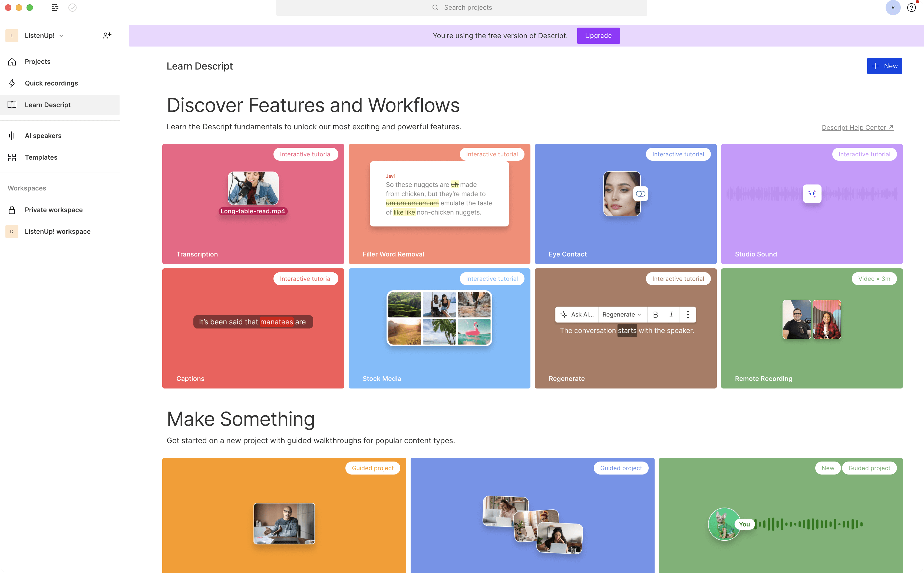
Task: Open the Studio Sound tutorial card
Action: pos(811,204)
